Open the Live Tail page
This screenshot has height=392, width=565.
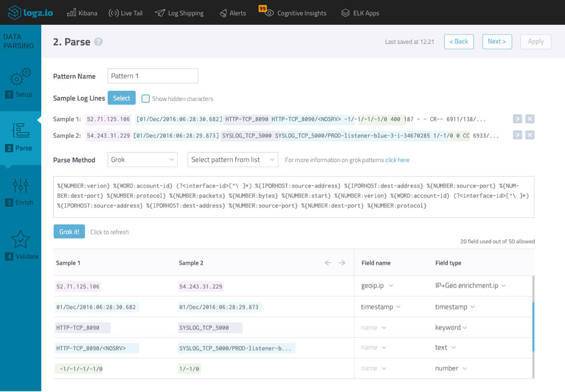coord(125,13)
